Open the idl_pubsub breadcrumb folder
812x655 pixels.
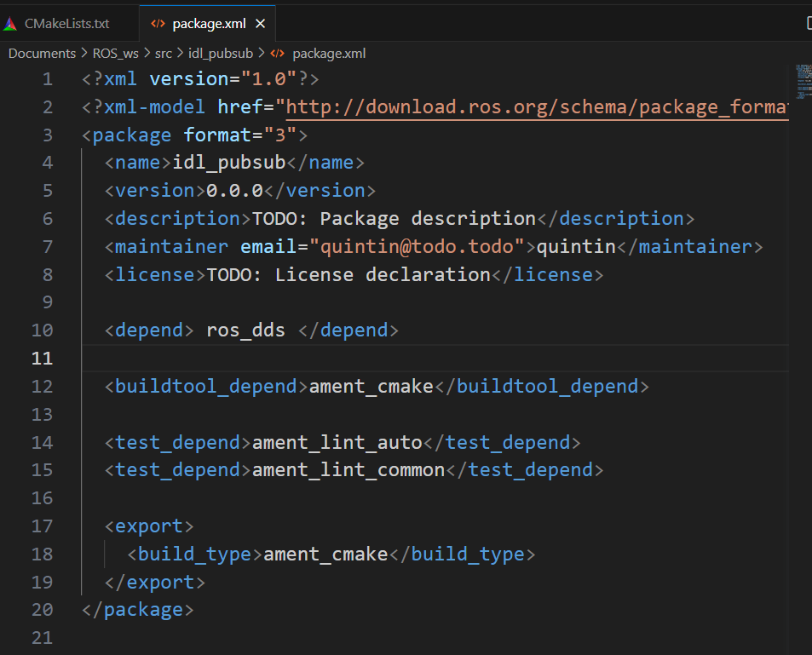tap(221, 54)
